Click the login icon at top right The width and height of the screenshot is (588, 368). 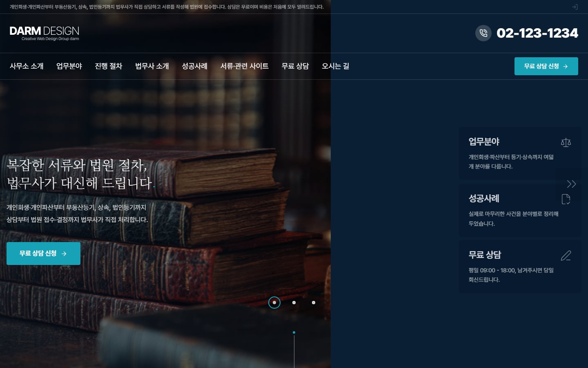(x=575, y=7)
